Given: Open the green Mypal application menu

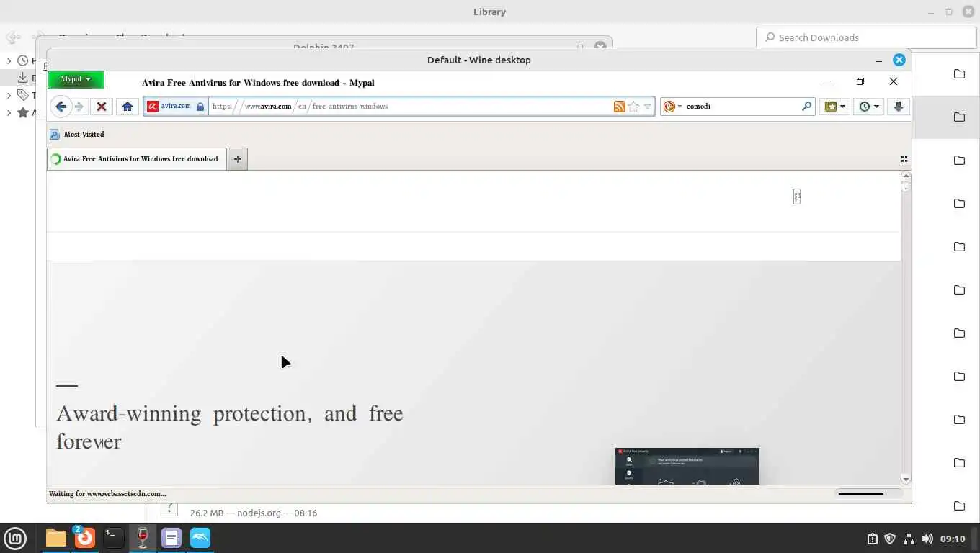Looking at the screenshot, I should click(76, 79).
